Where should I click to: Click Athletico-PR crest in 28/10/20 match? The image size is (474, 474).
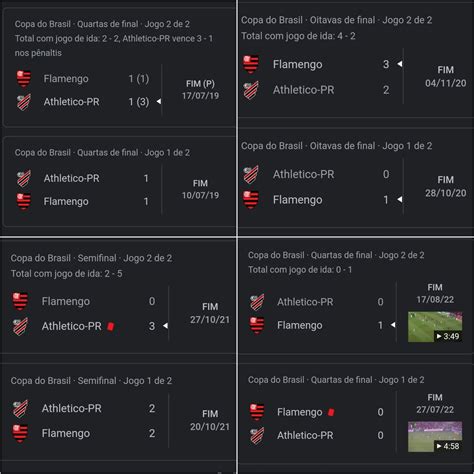[x=251, y=174]
